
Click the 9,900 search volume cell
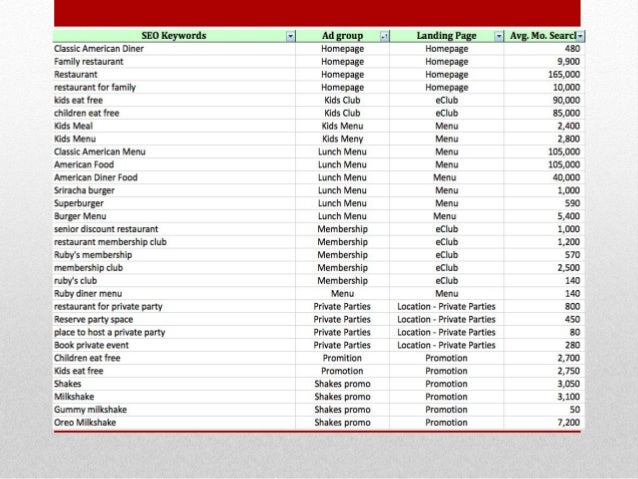click(544, 61)
